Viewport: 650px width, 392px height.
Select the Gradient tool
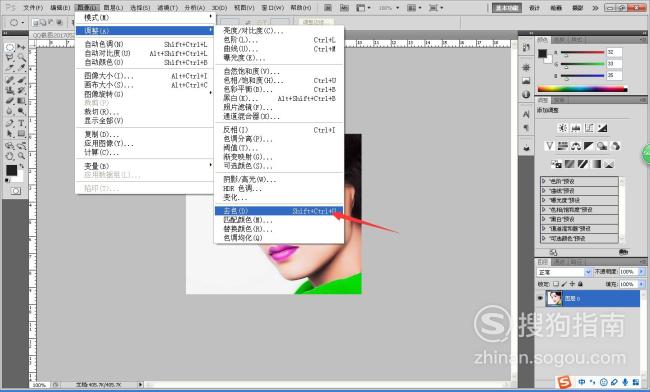[x=21, y=101]
